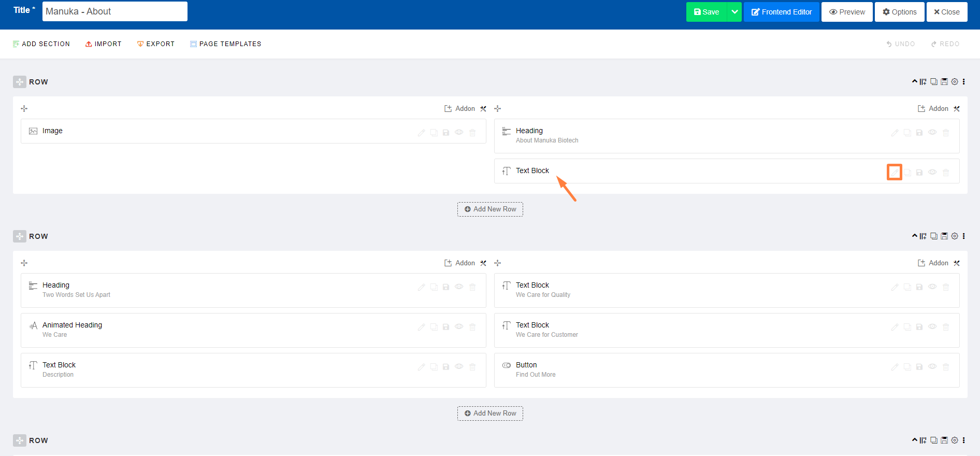The image size is (980, 456).
Task: Delete the Image addon
Action: point(472,133)
